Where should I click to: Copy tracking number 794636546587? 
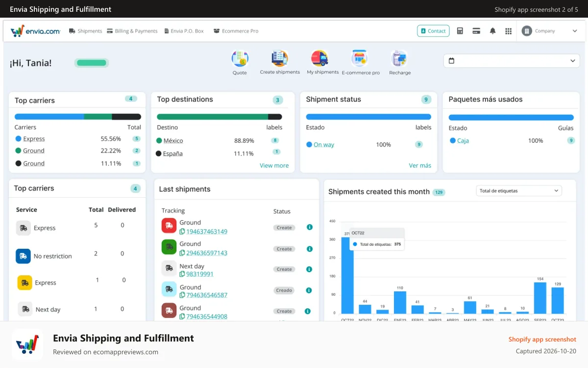coord(182,295)
